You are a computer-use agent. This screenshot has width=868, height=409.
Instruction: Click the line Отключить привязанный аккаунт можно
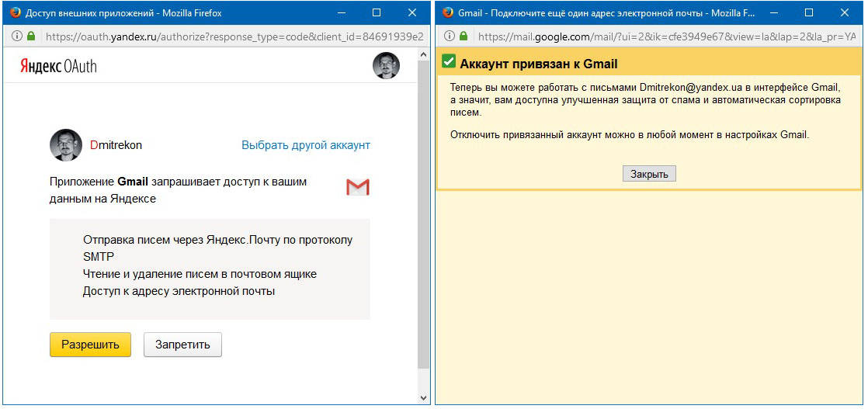click(630, 134)
